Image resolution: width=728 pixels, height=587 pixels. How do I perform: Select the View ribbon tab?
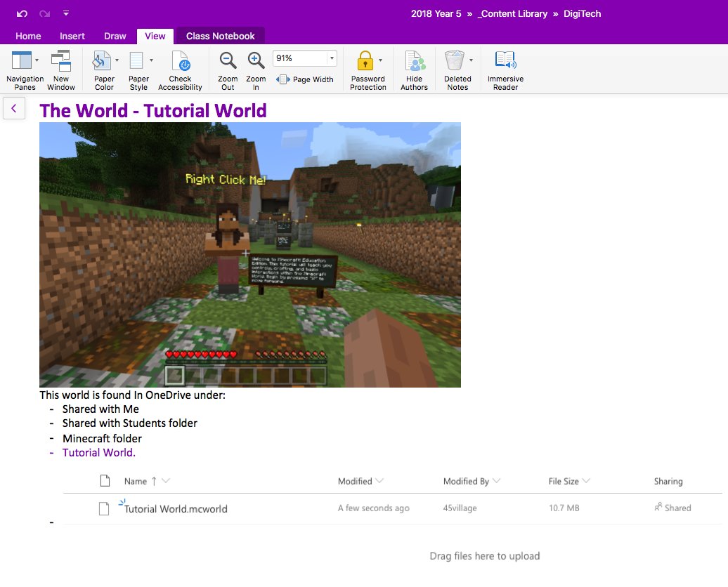point(155,37)
